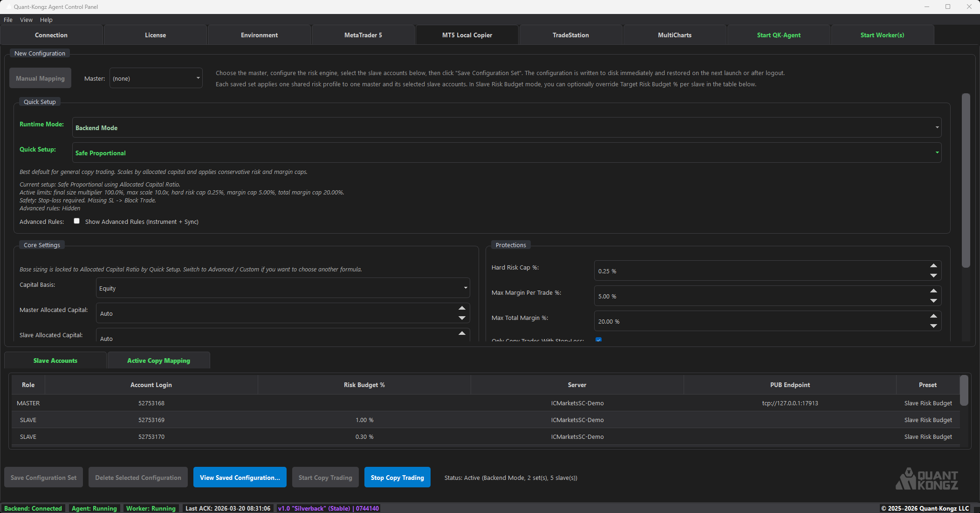This screenshot has height=513, width=980.
Task: Increase Master Allocated Capital using up spinner
Action: [x=461, y=308]
